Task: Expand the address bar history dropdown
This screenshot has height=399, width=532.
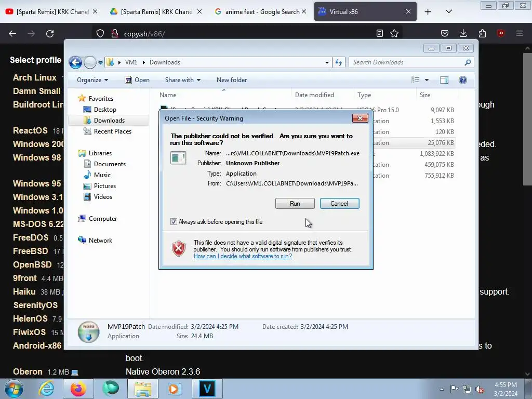Action: [x=327, y=62]
